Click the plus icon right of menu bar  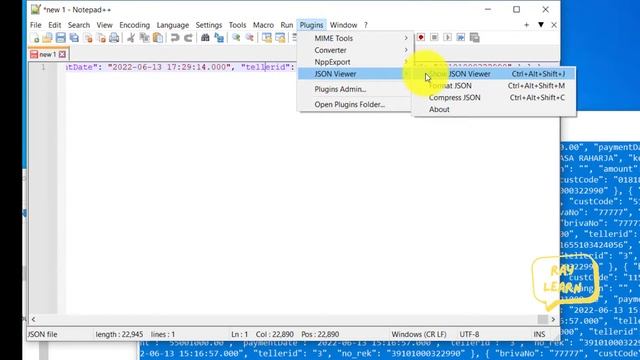click(x=527, y=25)
